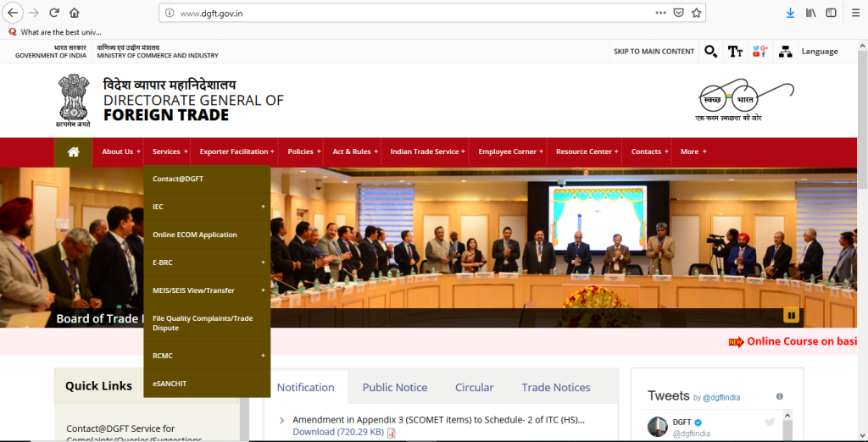Select Online ECOM Application
868x442 pixels.
point(207,235)
